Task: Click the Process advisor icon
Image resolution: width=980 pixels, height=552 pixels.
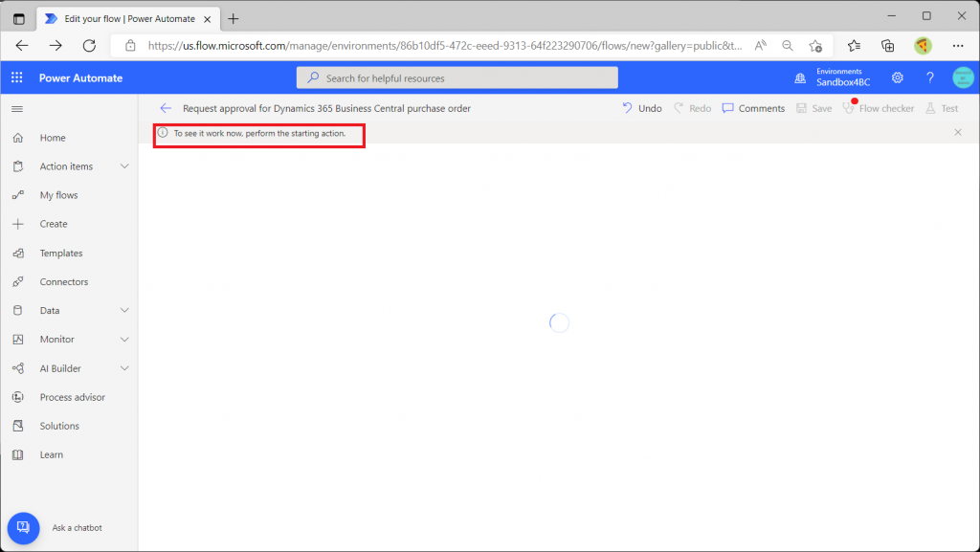Action: coord(18,397)
